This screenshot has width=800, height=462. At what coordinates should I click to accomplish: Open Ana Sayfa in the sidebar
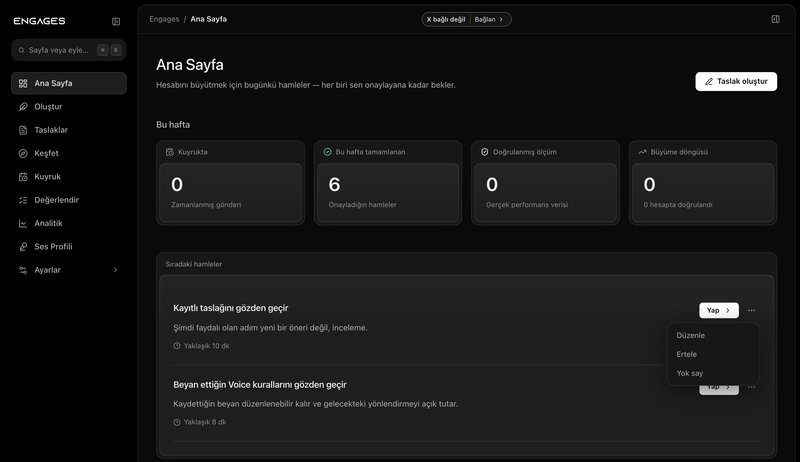pyautogui.click(x=69, y=83)
